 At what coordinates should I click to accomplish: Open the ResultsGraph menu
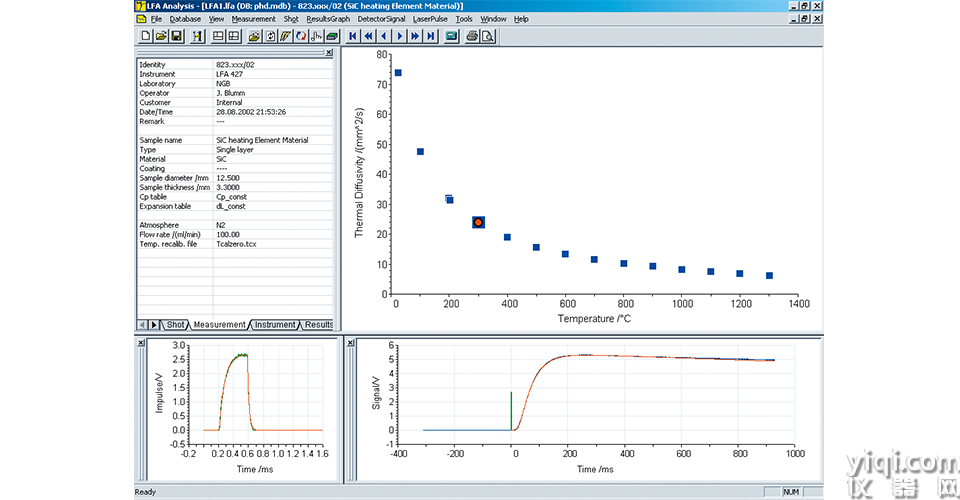coord(328,19)
